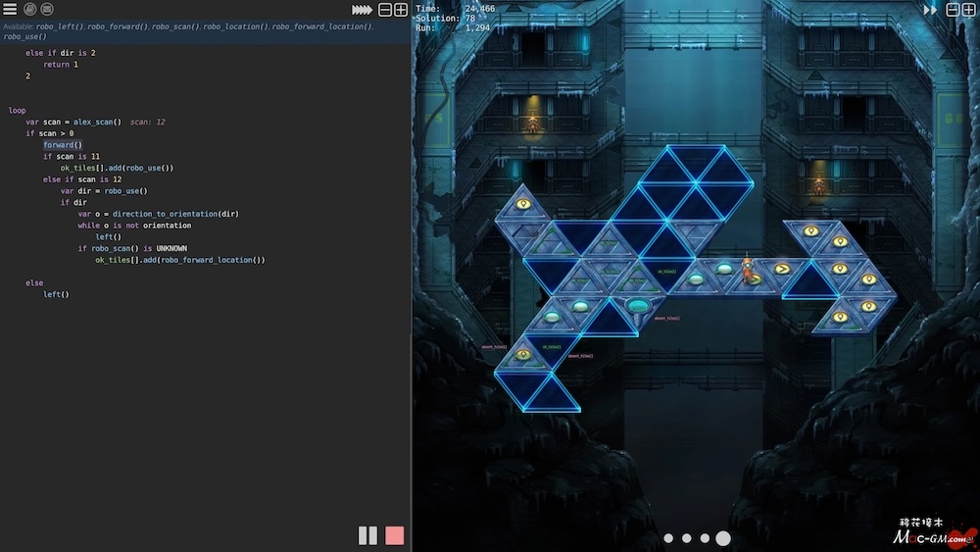This screenshot has height=552, width=980.
Task: Zoom in the game view
Action: coord(968,10)
